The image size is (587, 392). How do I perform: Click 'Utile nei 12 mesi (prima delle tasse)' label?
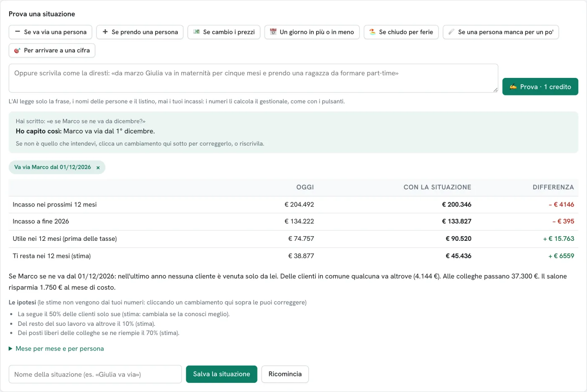tap(65, 239)
